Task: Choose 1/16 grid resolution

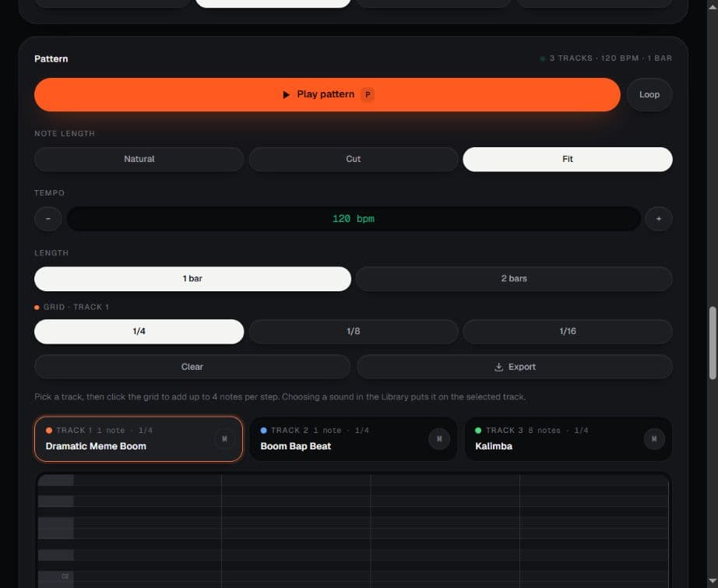Action: (568, 331)
